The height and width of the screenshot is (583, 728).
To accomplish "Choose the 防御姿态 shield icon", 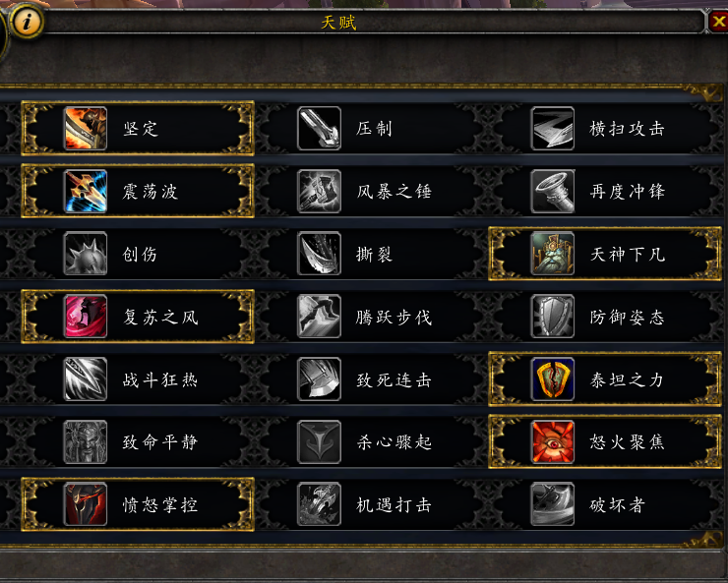I will point(553,317).
